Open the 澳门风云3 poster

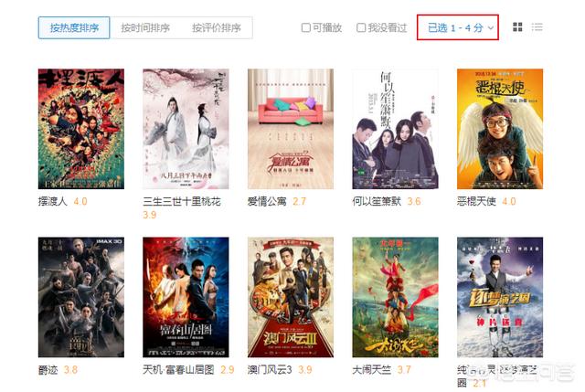tap(291, 297)
